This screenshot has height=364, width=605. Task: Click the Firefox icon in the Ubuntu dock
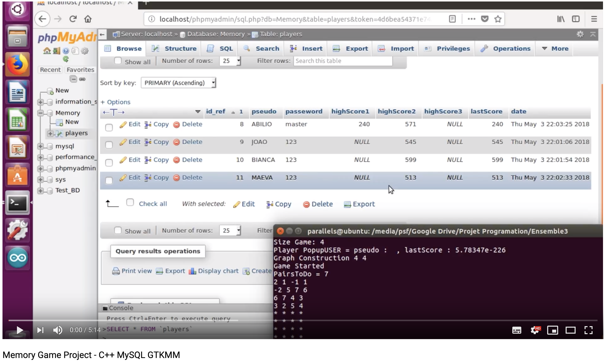17,64
